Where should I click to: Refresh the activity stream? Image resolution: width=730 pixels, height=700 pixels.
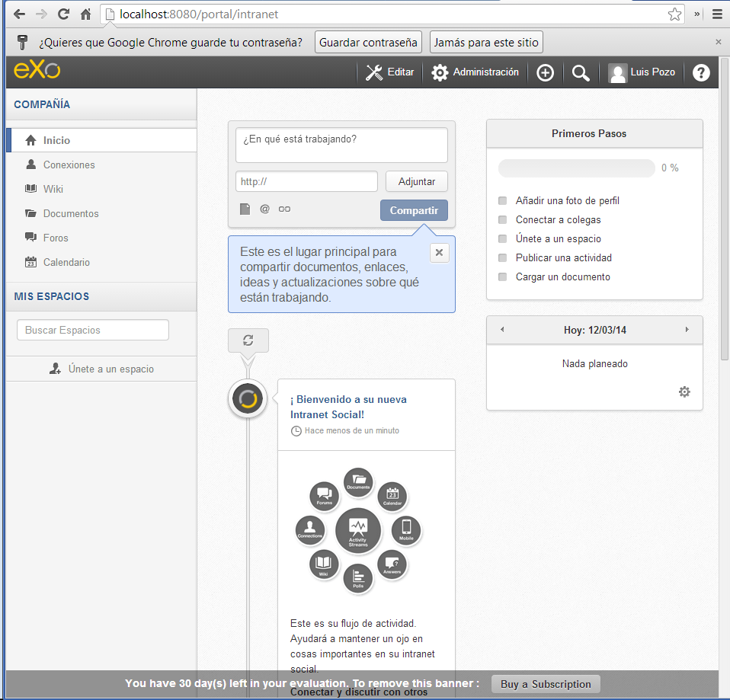pos(248,340)
